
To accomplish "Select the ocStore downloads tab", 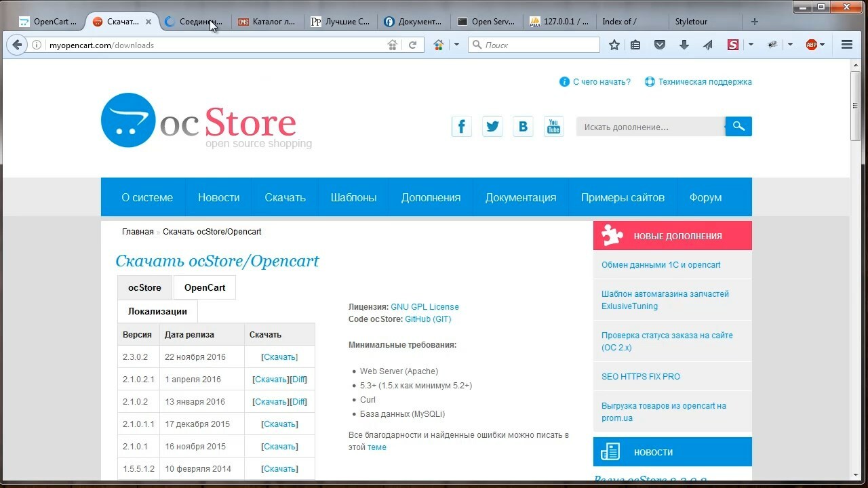I will (x=144, y=287).
